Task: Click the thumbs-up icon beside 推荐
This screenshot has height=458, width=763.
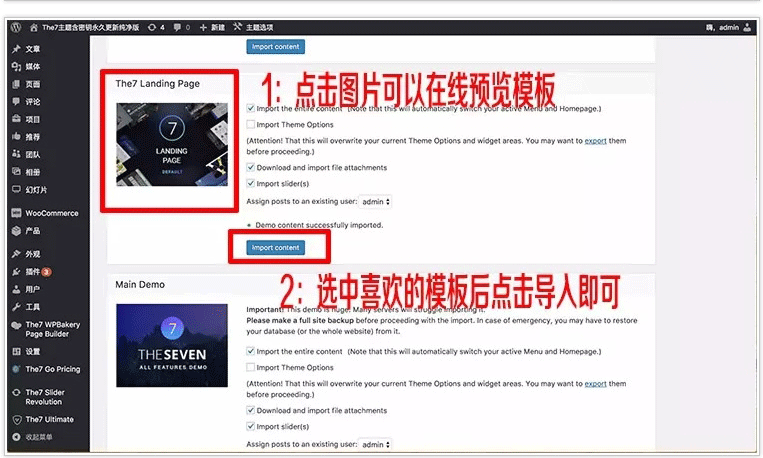Action: (17, 137)
